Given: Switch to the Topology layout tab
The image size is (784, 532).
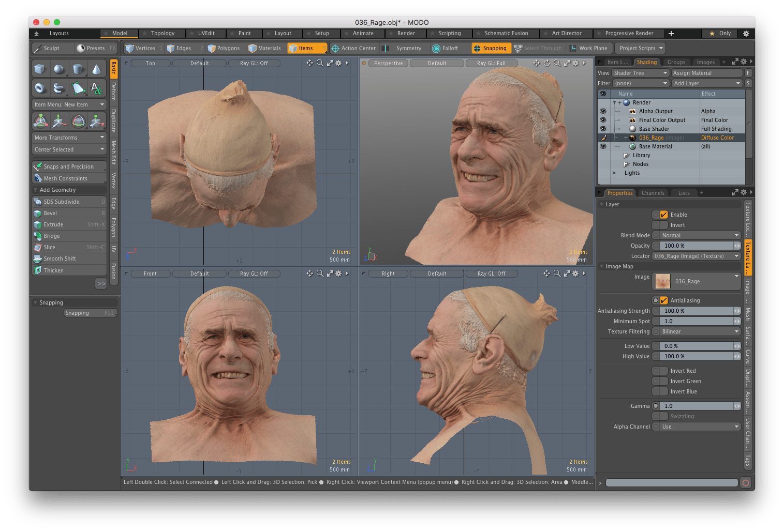Looking at the screenshot, I should [162, 33].
